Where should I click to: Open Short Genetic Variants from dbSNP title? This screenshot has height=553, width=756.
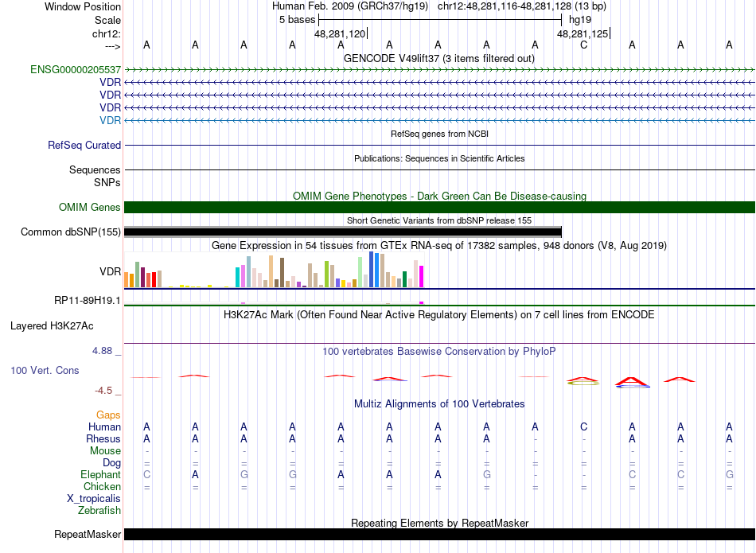pos(439,221)
